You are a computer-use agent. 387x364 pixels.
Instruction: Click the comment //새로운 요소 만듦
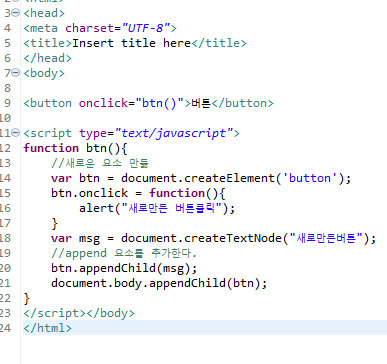[100, 163]
